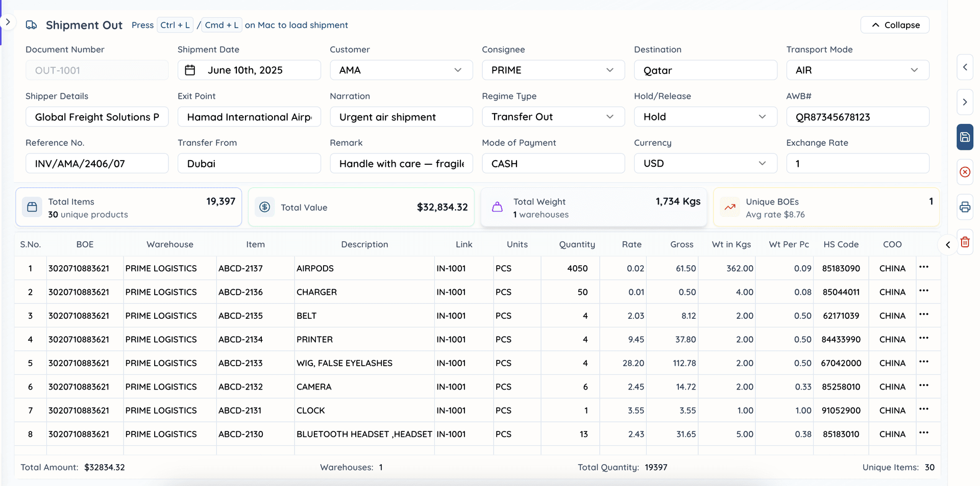The image size is (980, 486).
Task: Open the Regime Type dropdown
Action: 553,117
